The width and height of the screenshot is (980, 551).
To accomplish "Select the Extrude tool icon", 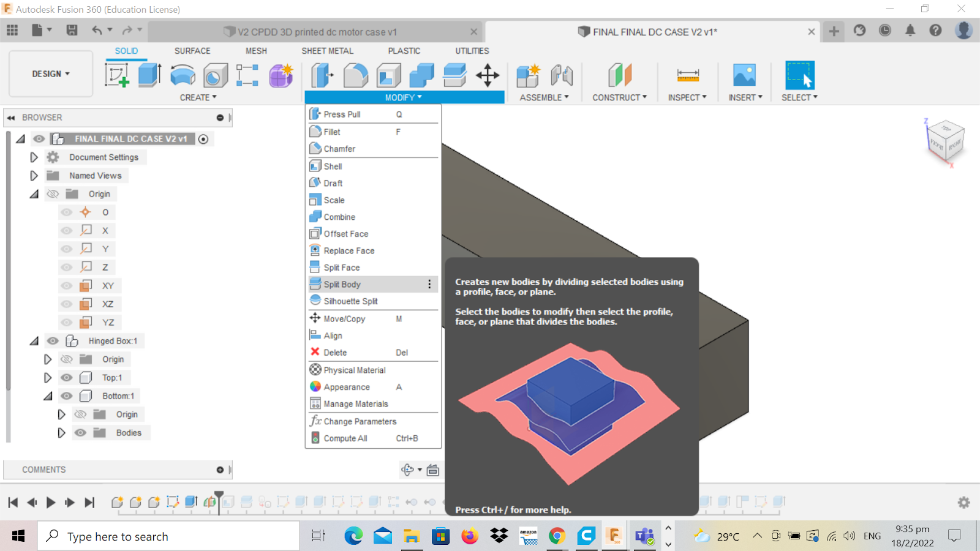I will point(149,75).
